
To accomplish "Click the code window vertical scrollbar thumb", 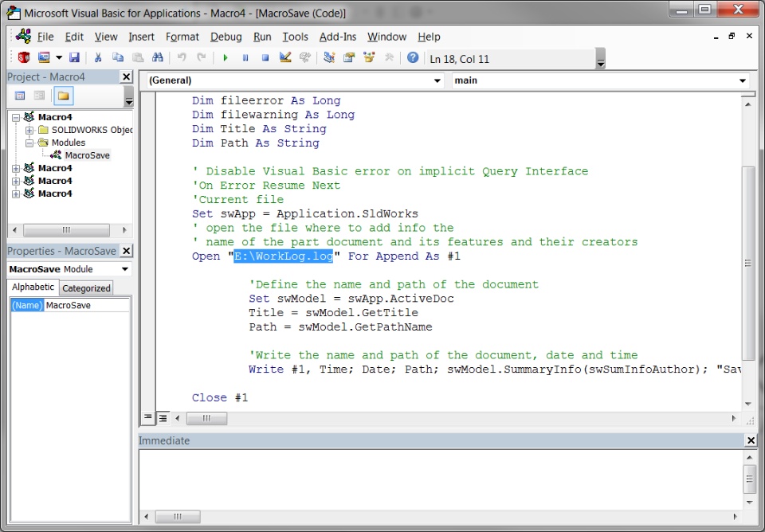I will [748, 264].
